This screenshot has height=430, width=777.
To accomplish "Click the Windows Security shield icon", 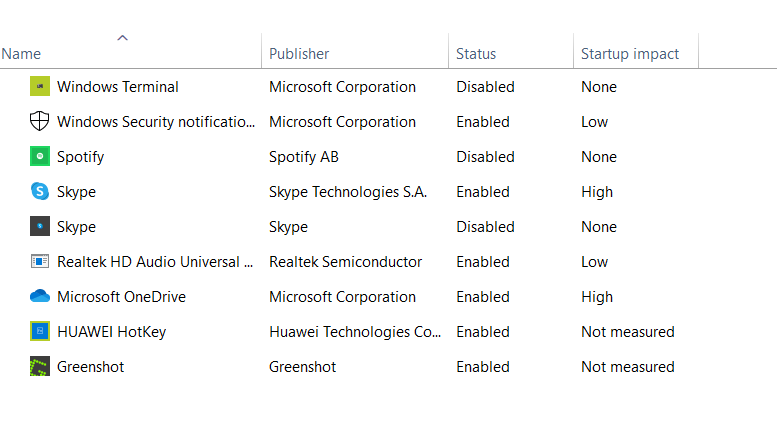I will pyautogui.click(x=40, y=121).
